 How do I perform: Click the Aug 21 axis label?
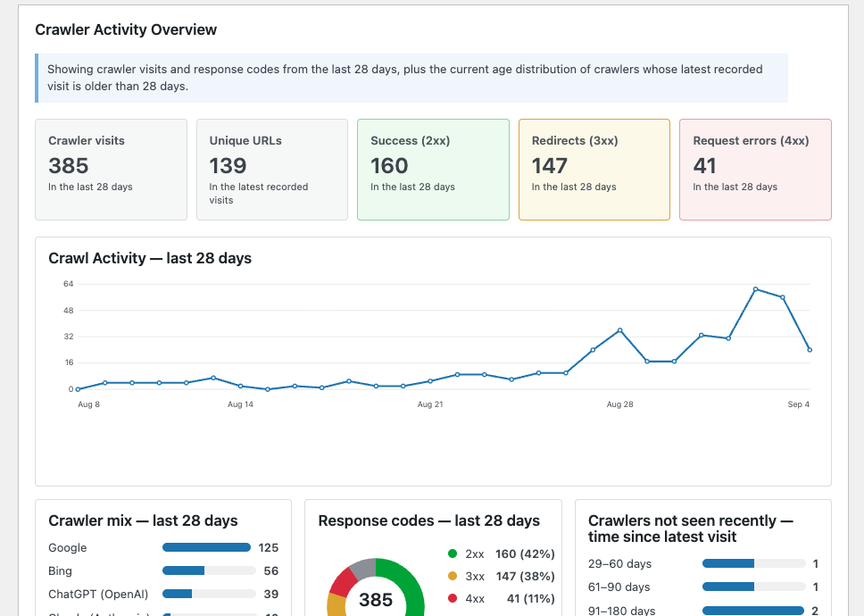point(430,404)
